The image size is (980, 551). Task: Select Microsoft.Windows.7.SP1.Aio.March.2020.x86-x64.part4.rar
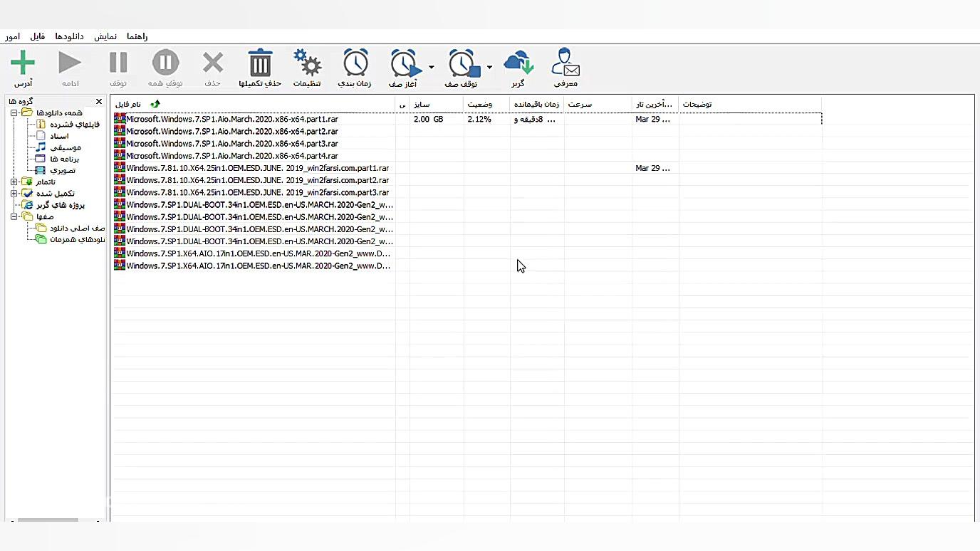coord(231,156)
